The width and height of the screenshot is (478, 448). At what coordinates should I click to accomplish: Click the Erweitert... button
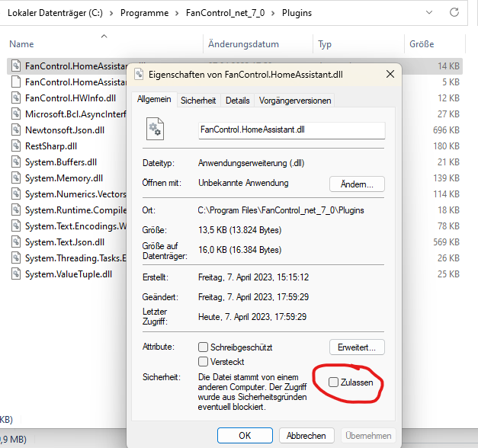point(357,347)
